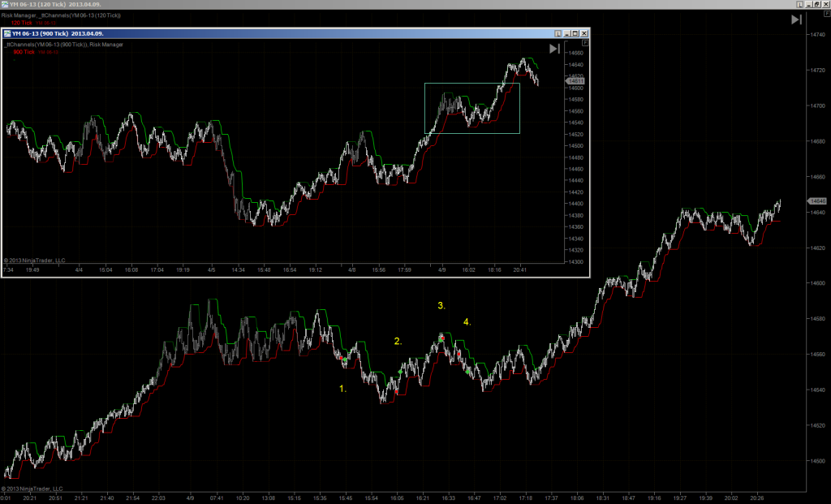Viewport: 831px width, 504px height.
Task: Toggle the L link button in the 120 Tick window
Action: point(799,4)
